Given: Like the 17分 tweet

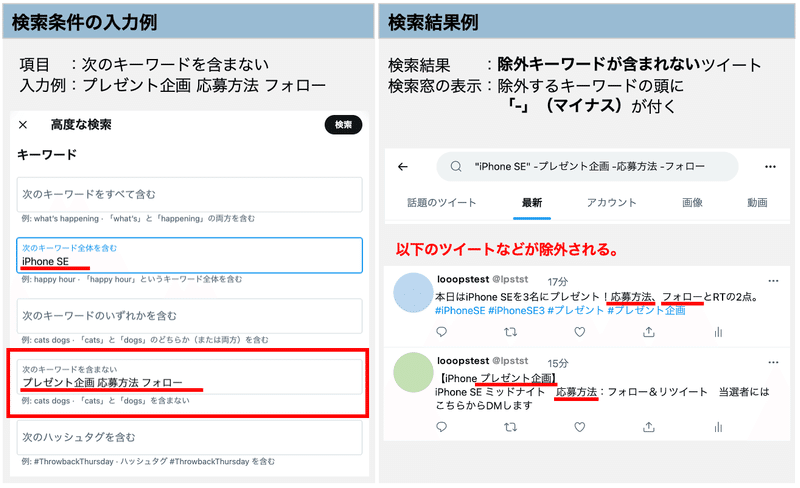Looking at the screenshot, I should (x=580, y=332).
